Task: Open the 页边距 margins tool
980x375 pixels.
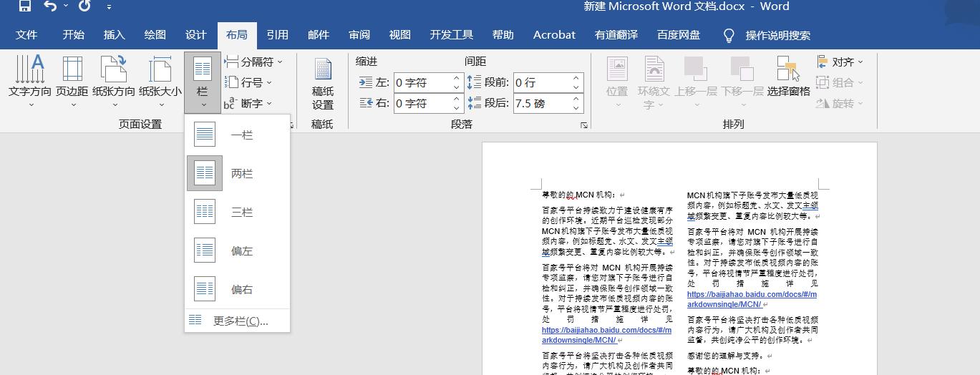Action: [72, 81]
